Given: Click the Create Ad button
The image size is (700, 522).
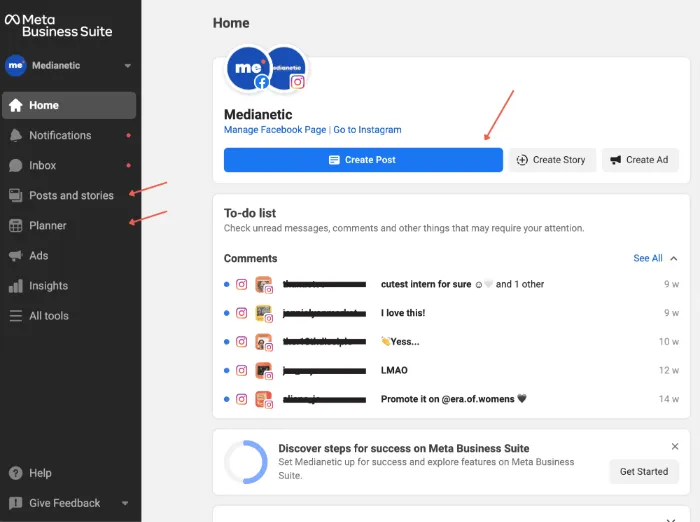Looking at the screenshot, I should 640,160.
